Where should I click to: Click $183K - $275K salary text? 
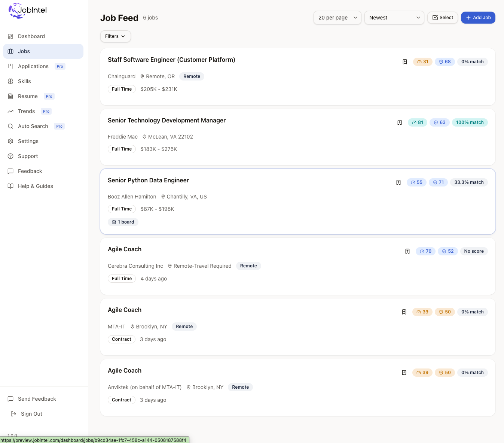pyautogui.click(x=159, y=149)
